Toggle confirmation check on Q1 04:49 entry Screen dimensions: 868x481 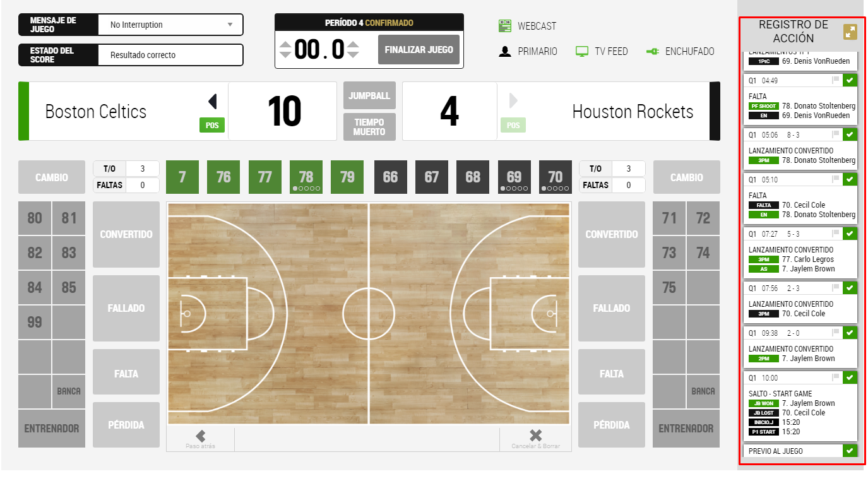[850, 80]
